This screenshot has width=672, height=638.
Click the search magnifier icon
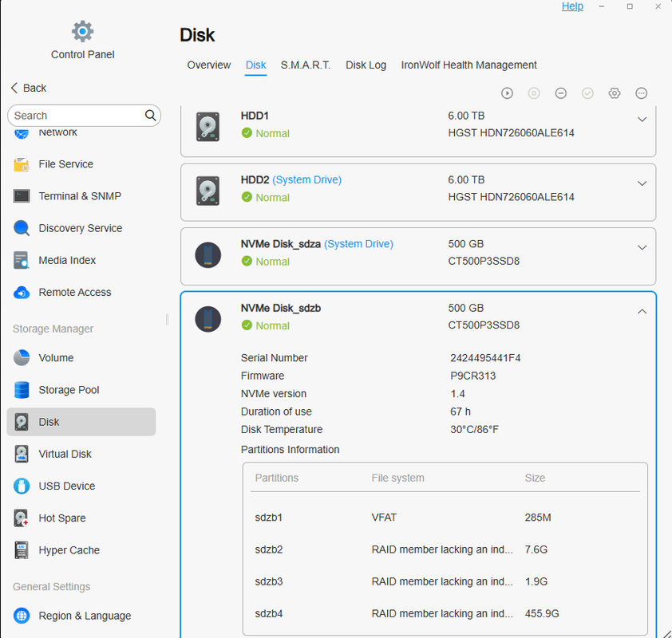pos(150,115)
